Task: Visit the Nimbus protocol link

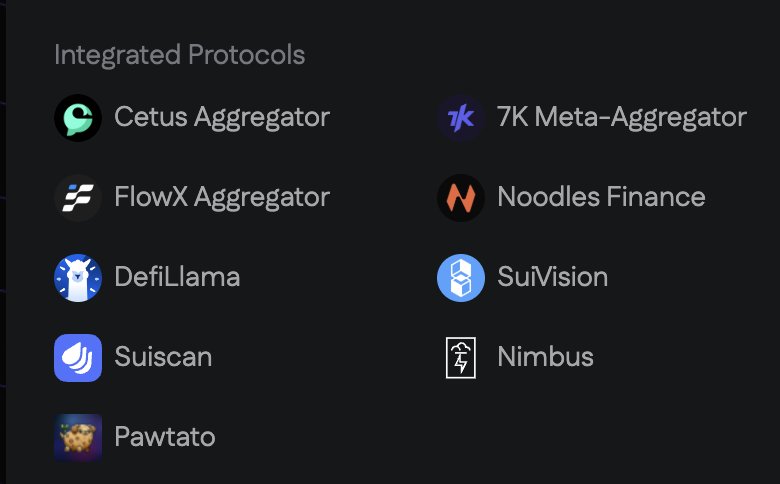Action: pos(545,357)
